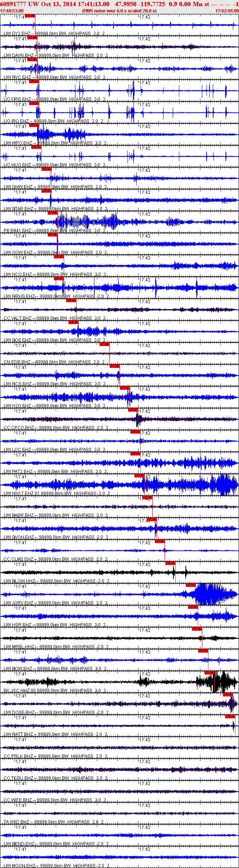Screen dimensions: 239x868
Task: Select the UW SVOH EHZ station label
Action: pos(19,537)
